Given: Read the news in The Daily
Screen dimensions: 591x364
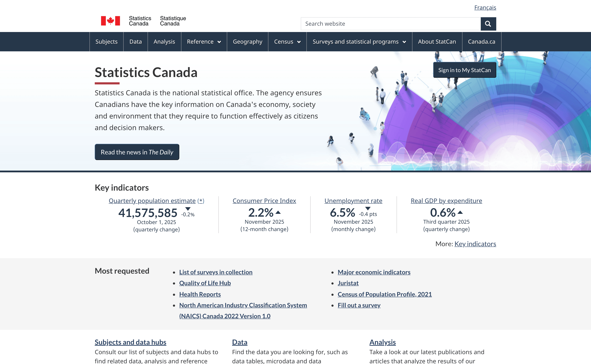Looking at the screenshot, I should click(137, 152).
